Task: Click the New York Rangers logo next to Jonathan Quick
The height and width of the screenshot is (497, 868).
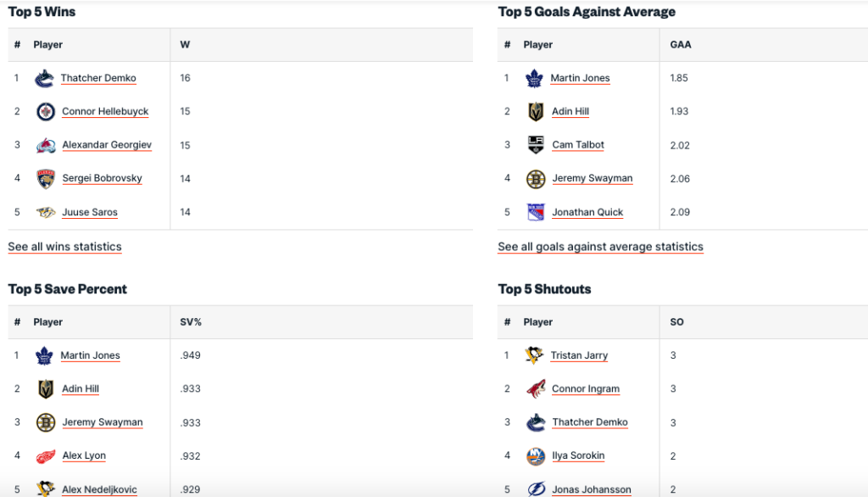Action: (536, 212)
